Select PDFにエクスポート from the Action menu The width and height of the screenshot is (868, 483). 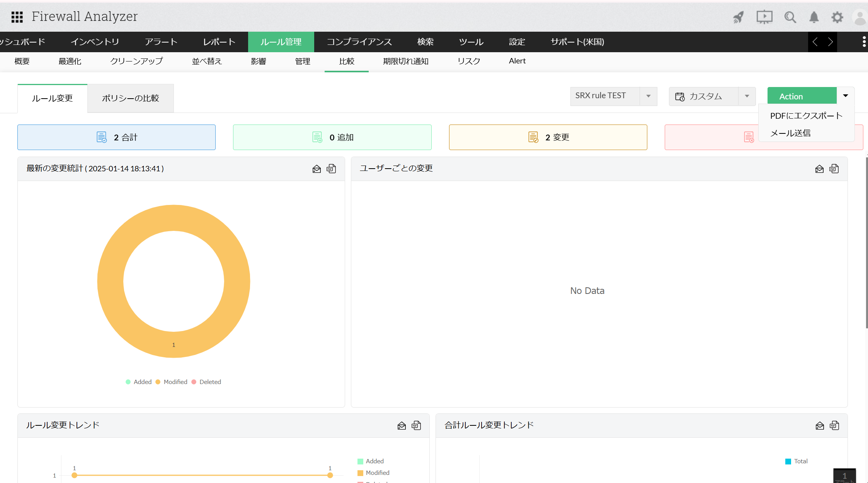coord(806,115)
